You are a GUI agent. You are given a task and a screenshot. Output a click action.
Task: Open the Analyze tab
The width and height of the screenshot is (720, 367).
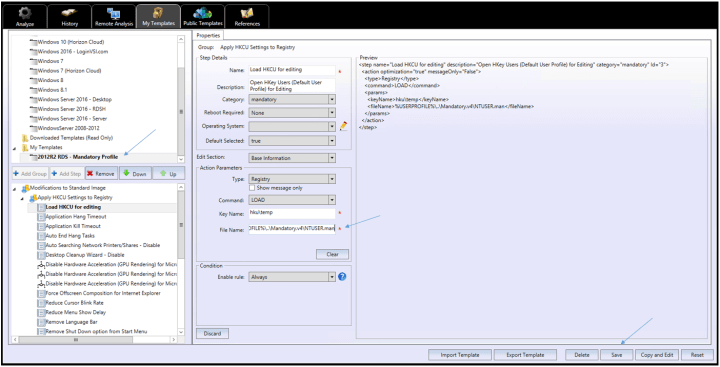pyautogui.click(x=25, y=17)
